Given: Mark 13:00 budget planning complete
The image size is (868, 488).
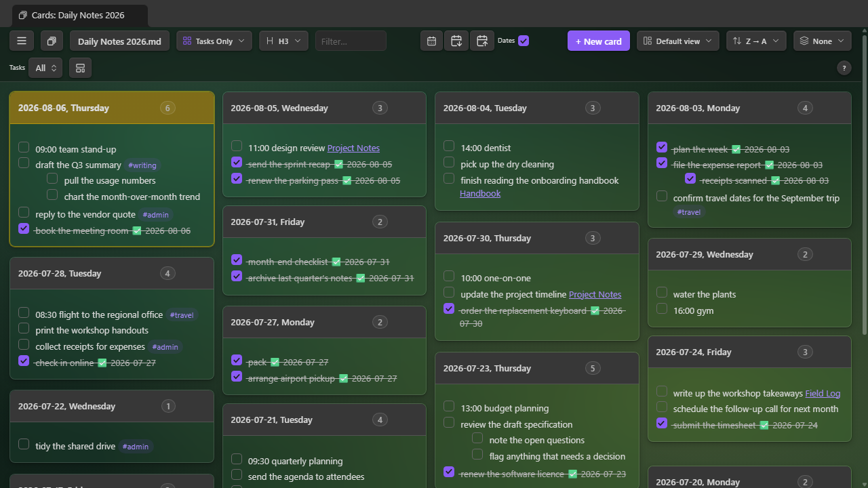Looking at the screenshot, I should tap(449, 406).
